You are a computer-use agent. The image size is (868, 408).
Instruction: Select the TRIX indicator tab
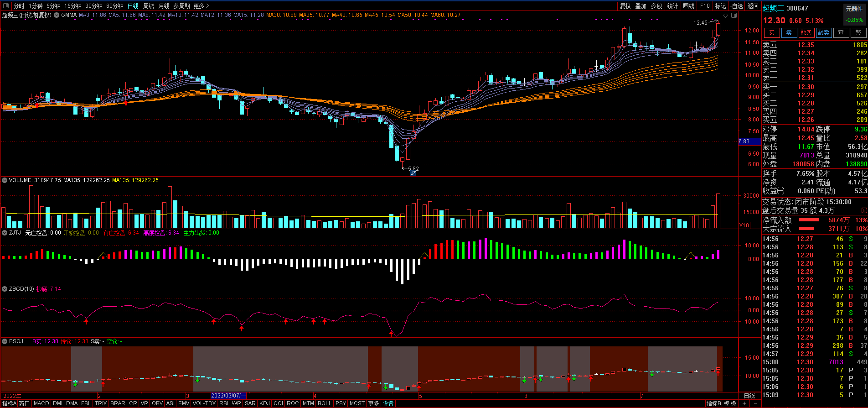[101, 403]
